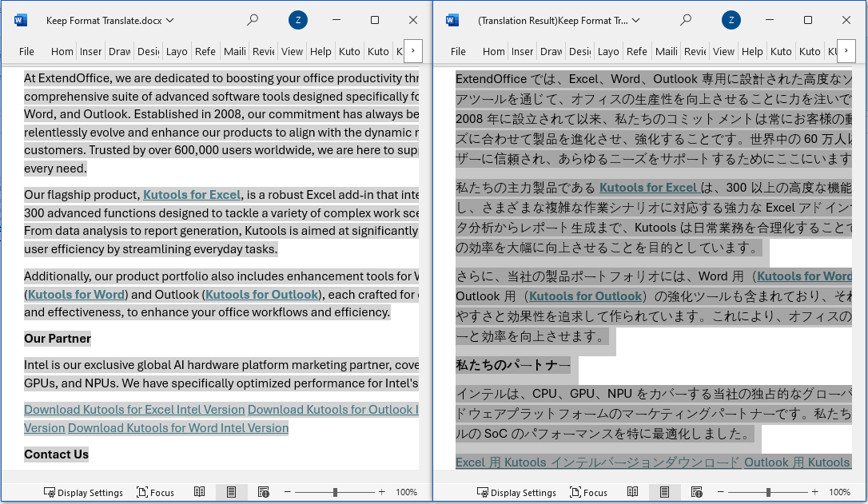Viewport: 868px width, 504px height.
Task: Open Mailings tab in right window
Action: tap(667, 51)
